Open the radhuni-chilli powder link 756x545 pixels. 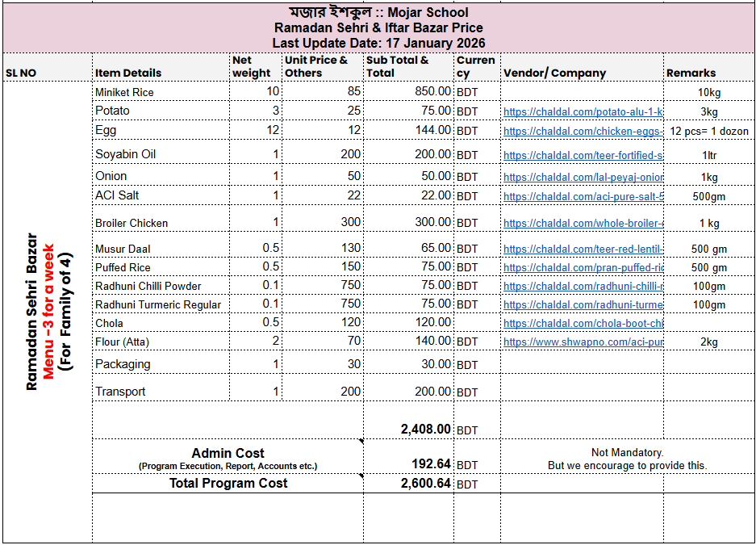tap(583, 286)
